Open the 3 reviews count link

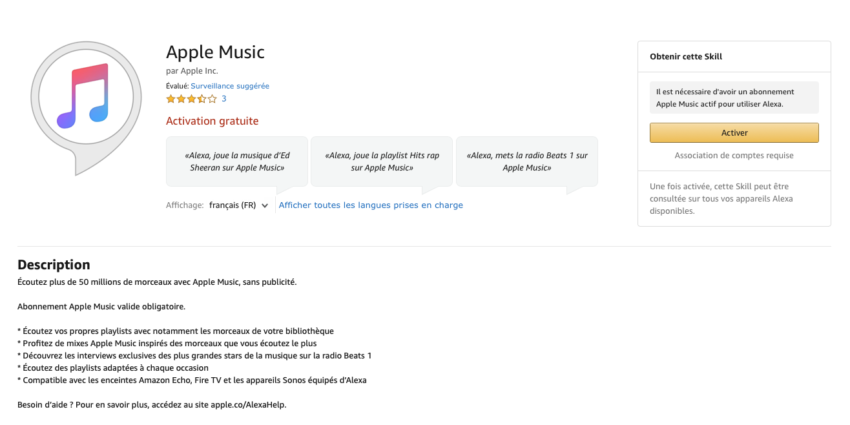[x=224, y=99]
